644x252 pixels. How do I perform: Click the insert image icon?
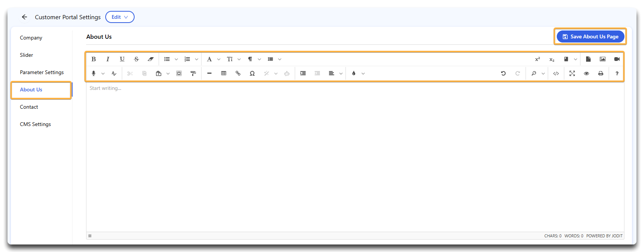coord(603,59)
